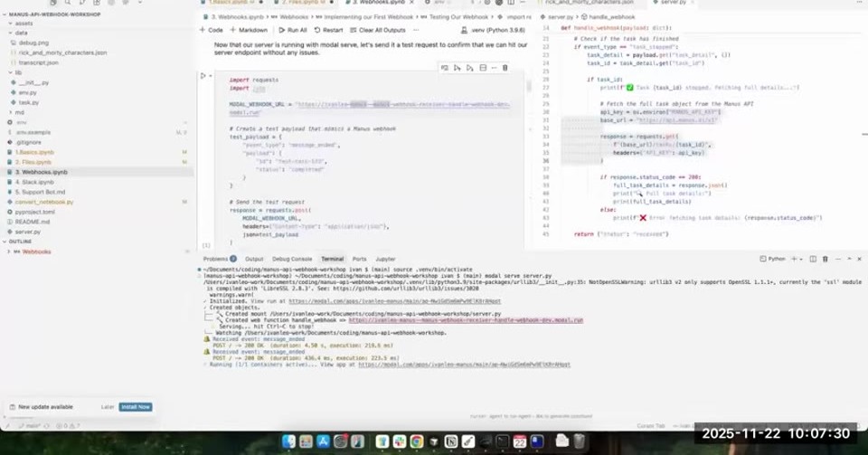
Task: Open pyproject.toml file
Action: [x=35, y=212]
